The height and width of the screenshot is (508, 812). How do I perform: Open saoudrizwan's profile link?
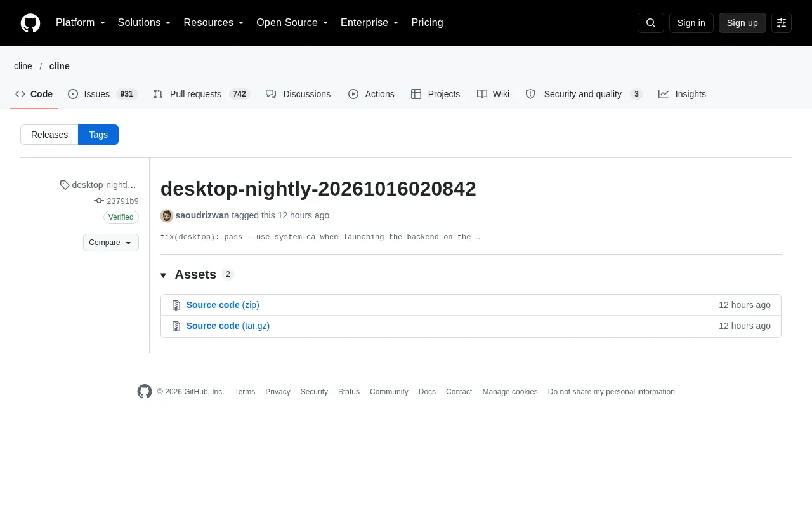tap(202, 215)
